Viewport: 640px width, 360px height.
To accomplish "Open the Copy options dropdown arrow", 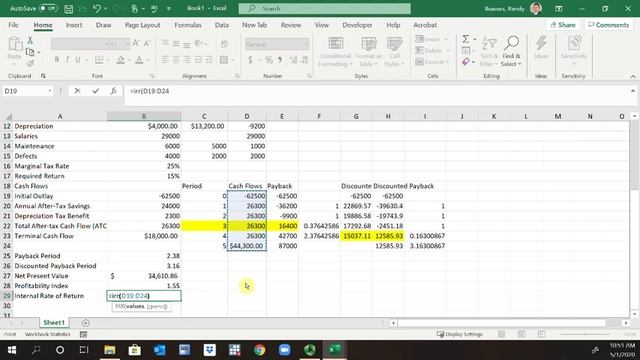I will (x=39, y=52).
